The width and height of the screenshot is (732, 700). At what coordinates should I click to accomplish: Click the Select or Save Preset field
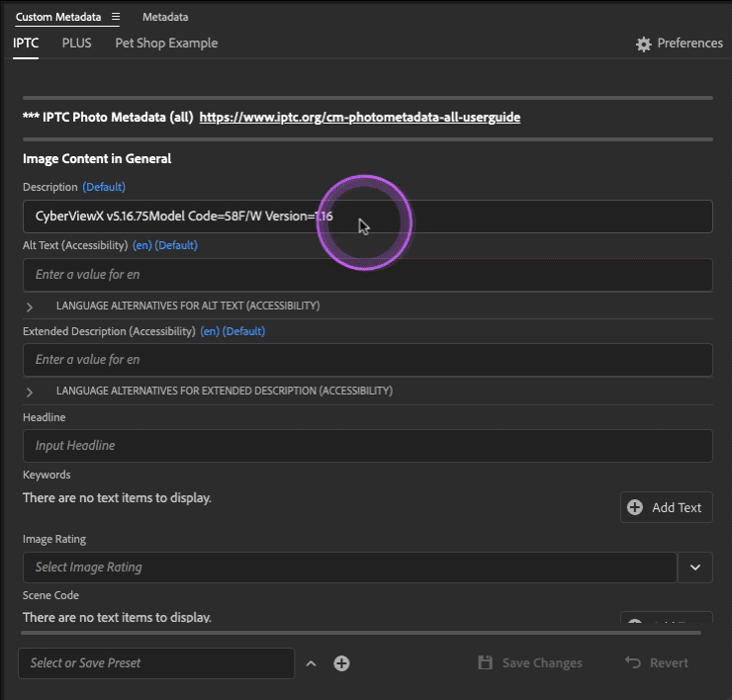click(156, 663)
